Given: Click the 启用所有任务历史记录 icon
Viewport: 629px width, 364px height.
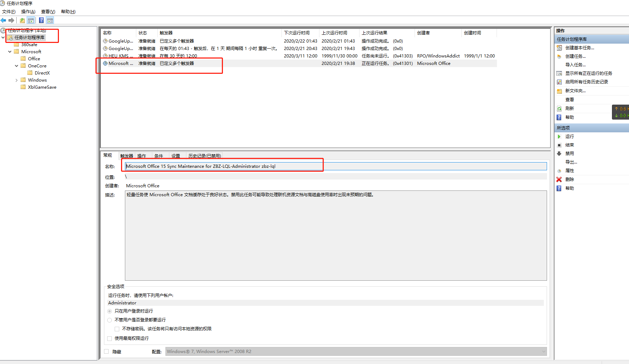Looking at the screenshot, I should point(559,82).
